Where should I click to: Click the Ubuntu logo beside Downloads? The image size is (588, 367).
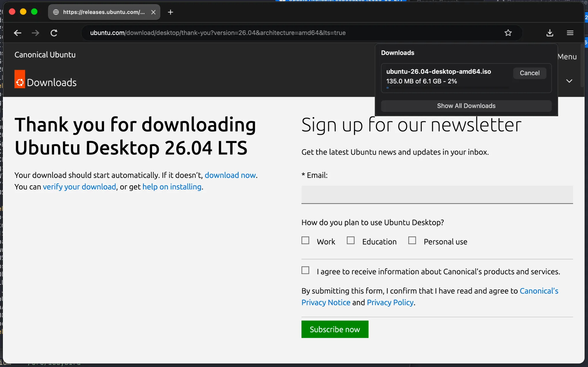(x=20, y=79)
